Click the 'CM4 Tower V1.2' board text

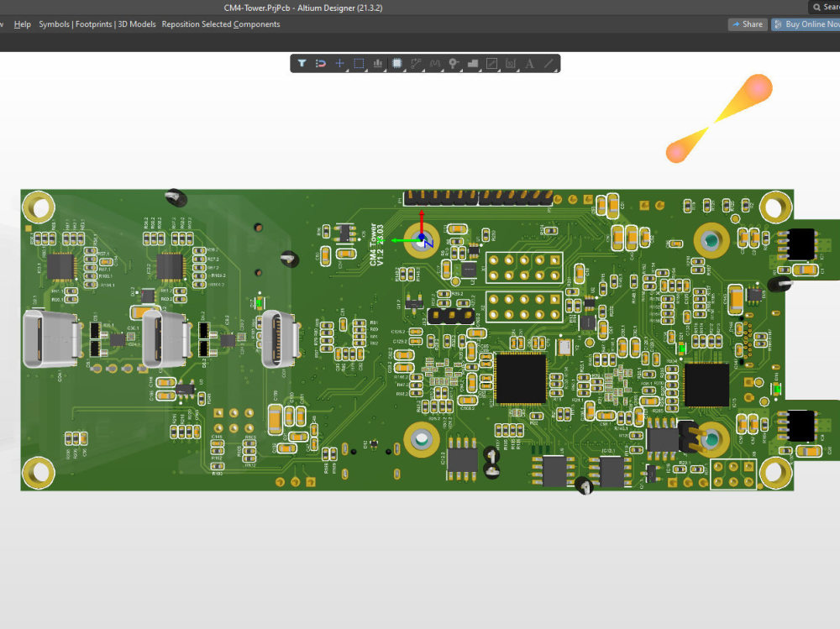pos(375,244)
